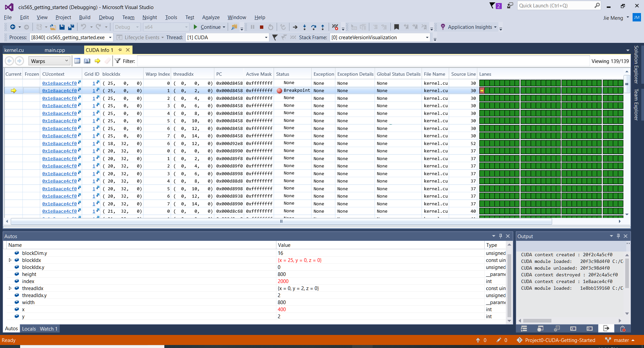Click the publish up-arrow icon in status bar

pyautogui.click(x=478, y=340)
